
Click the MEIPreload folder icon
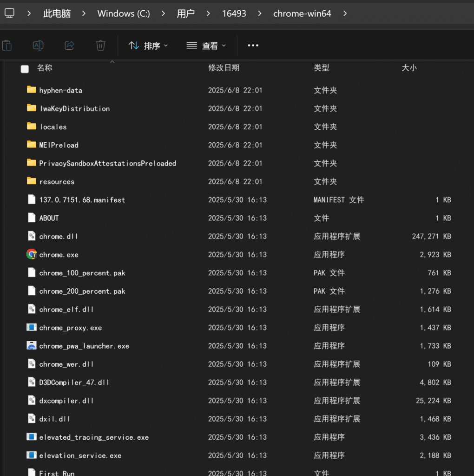[x=32, y=144]
